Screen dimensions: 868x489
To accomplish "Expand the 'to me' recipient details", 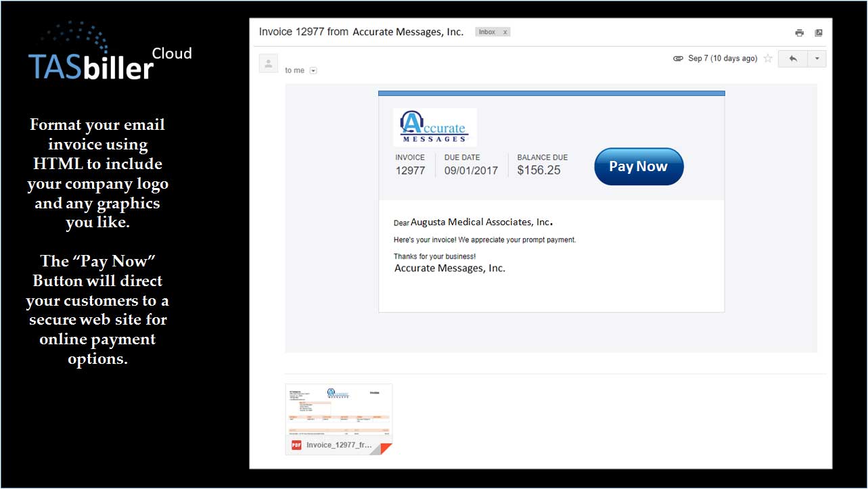I will [x=313, y=70].
